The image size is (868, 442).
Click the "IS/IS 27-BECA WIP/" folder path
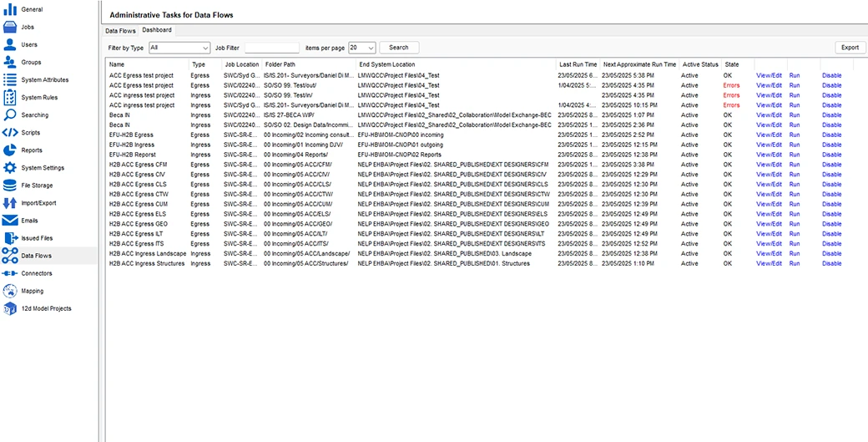[x=290, y=115]
